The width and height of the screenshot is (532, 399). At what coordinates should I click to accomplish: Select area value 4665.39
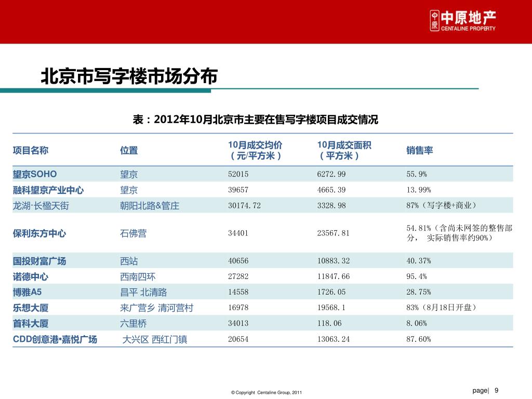pos(331,190)
